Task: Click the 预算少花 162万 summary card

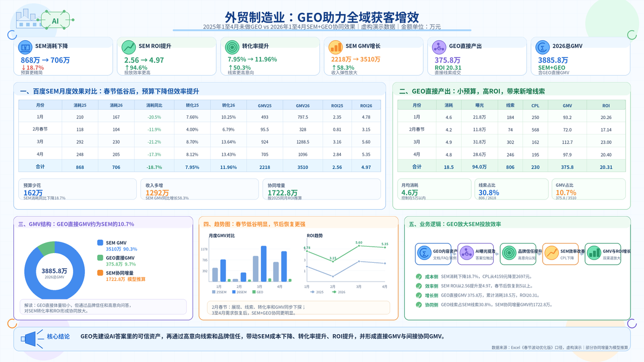Action: pos(77,190)
